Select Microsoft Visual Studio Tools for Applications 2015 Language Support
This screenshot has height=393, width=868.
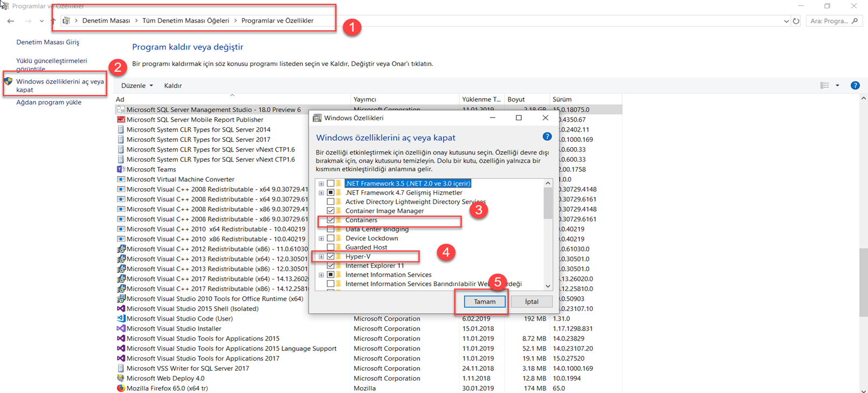pos(231,348)
